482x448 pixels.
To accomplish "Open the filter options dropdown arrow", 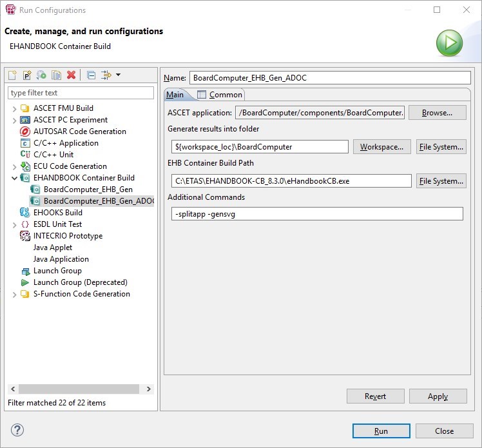I will click(119, 75).
